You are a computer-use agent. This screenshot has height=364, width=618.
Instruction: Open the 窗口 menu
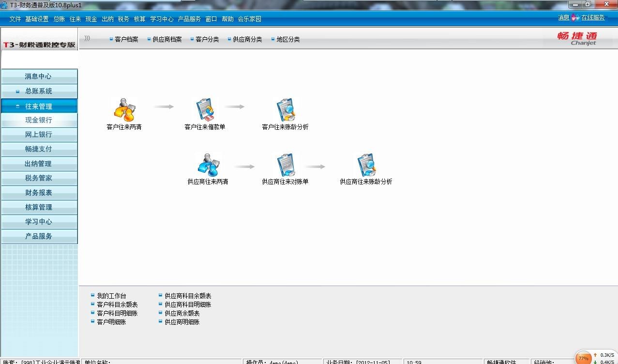211,19
